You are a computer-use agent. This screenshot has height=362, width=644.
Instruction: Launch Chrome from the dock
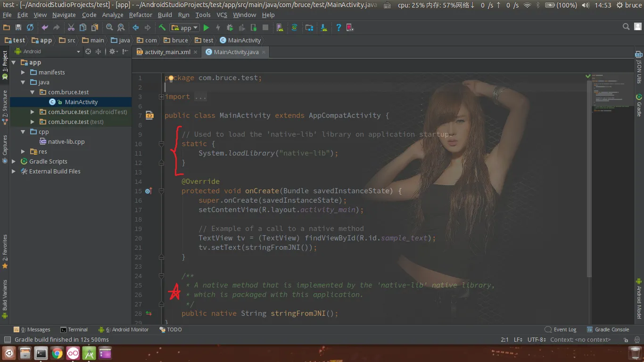(57, 353)
